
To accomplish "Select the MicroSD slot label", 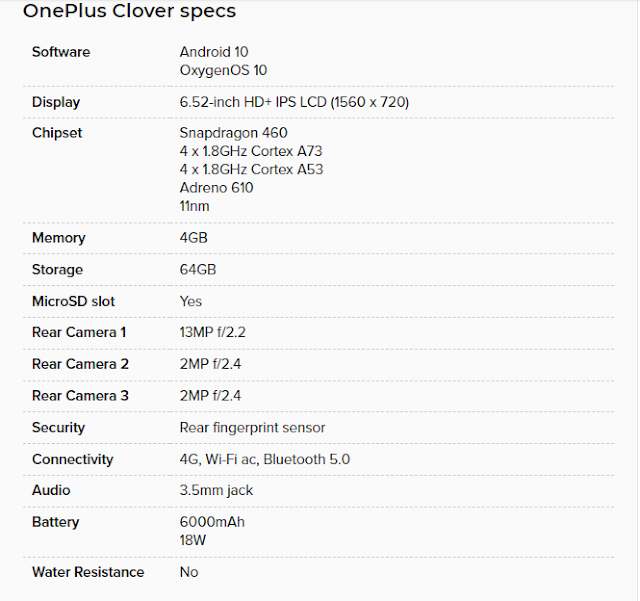I will pos(73,301).
